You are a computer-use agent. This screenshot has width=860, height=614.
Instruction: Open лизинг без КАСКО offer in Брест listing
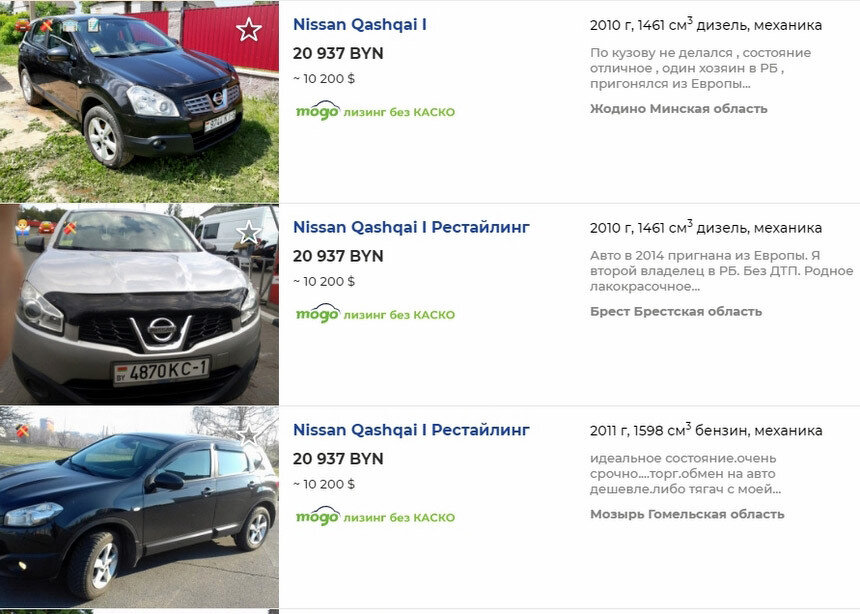[399, 315]
